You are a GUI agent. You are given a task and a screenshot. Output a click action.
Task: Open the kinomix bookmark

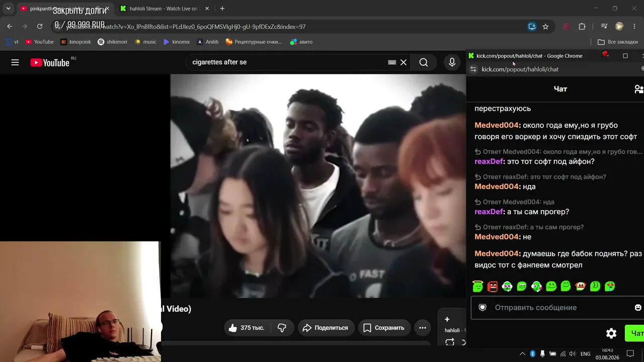click(x=177, y=42)
